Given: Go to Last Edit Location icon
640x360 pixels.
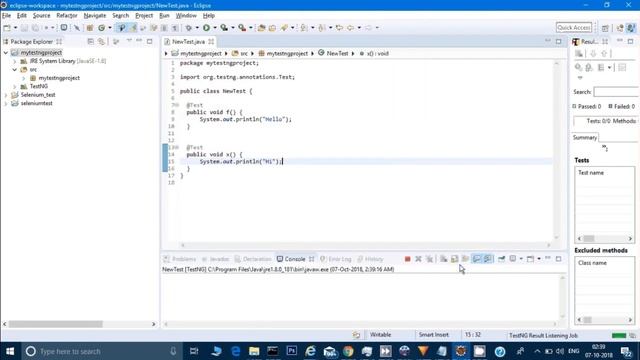Looking at the screenshot, I should click(x=339, y=28).
